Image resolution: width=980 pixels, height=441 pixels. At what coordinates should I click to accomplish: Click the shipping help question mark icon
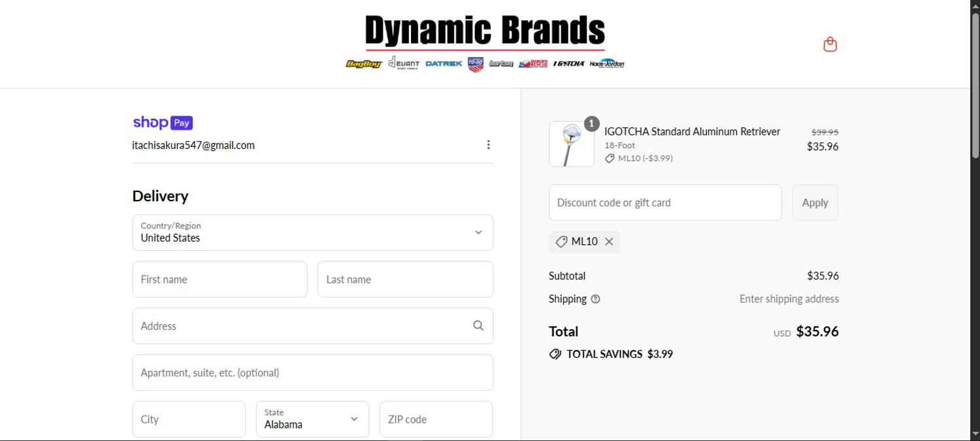point(595,299)
